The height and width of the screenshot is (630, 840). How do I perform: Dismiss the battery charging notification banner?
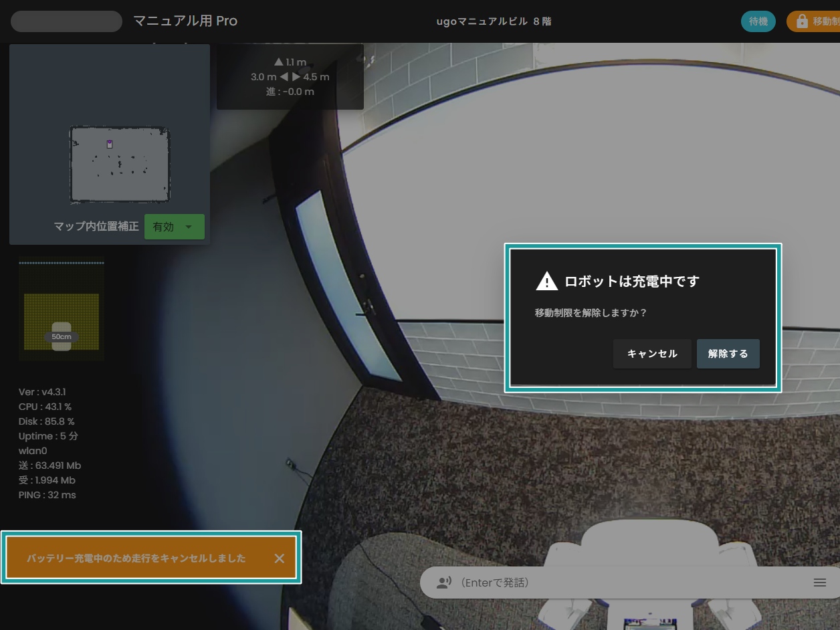point(280,557)
